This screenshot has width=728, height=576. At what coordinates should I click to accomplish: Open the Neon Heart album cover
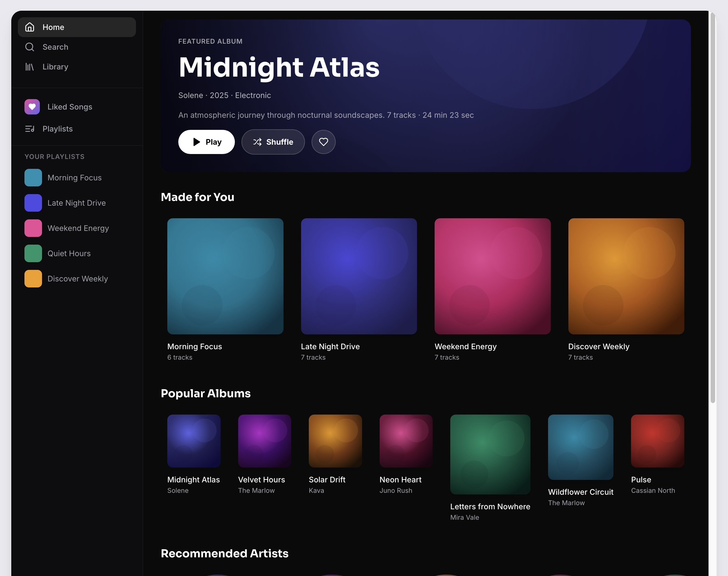click(406, 441)
